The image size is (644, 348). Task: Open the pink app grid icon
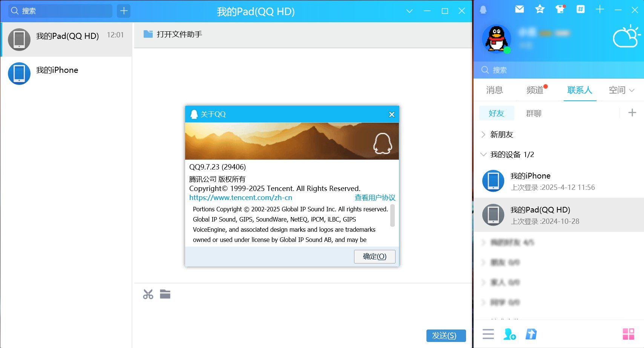tap(628, 334)
